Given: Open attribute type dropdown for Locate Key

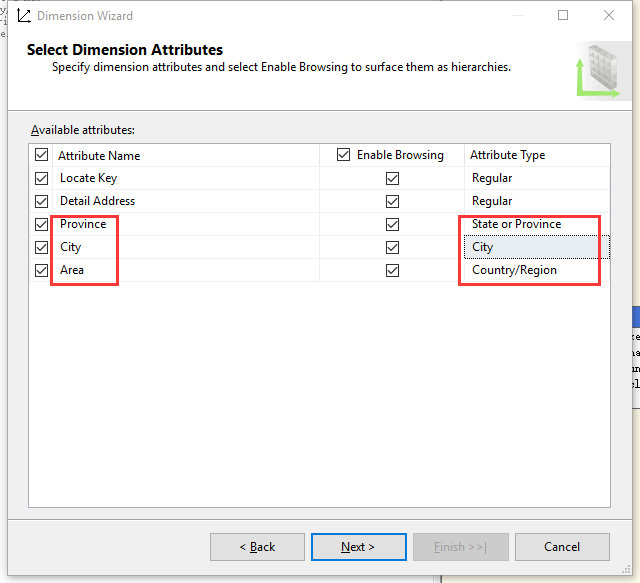Looking at the screenshot, I should [537, 178].
